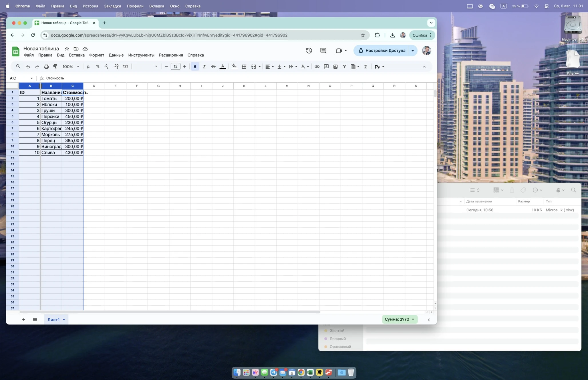
Task: Toggle bold formatting
Action: click(195, 66)
